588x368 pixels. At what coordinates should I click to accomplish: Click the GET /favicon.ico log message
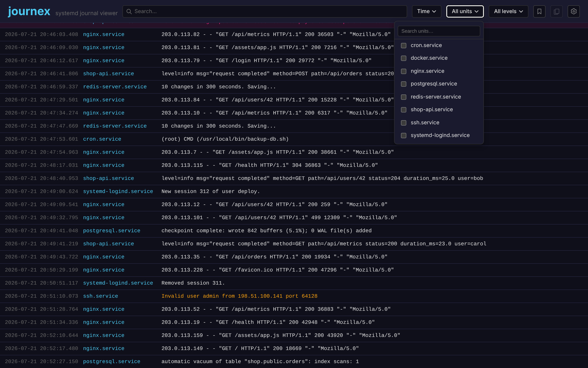(277, 270)
